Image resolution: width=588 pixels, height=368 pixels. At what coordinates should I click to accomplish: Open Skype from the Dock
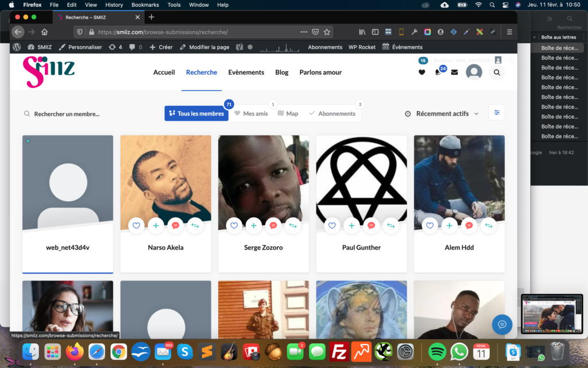tap(185, 352)
